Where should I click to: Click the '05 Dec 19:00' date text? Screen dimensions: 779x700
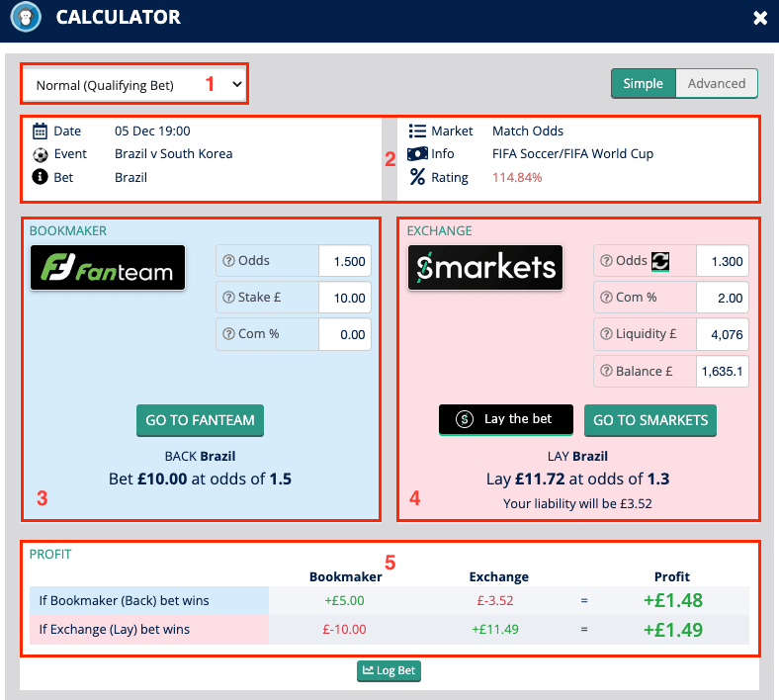point(152,131)
